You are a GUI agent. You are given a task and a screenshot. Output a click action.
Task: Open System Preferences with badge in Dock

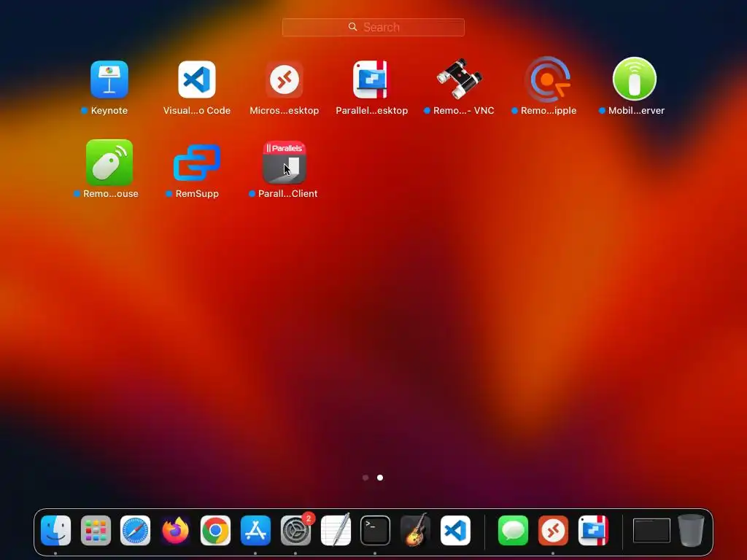(x=295, y=531)
